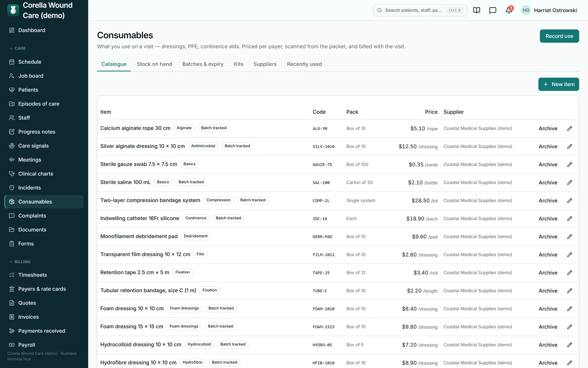588x368 pixels.
Task: Open Dashboard from sidebar
Action: [x=44, y=30]
